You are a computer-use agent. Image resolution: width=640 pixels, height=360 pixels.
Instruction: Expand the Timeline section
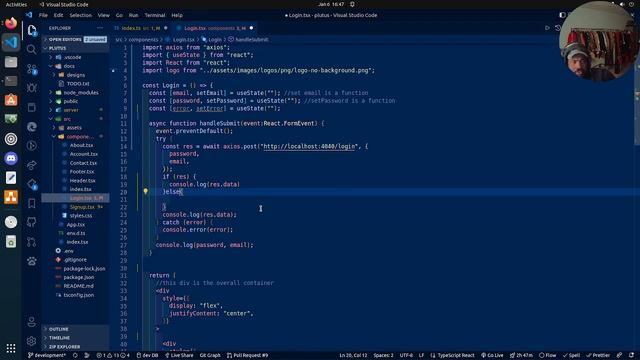[76, 338]
